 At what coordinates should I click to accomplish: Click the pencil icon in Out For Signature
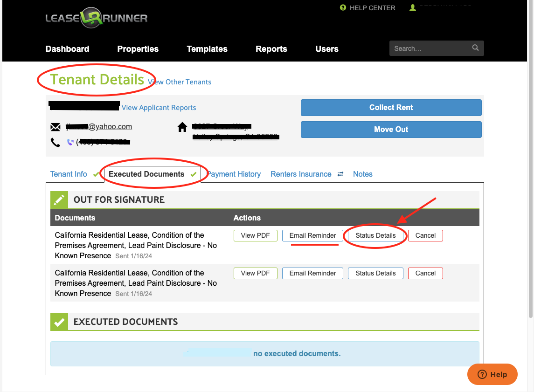coord(59,200)
